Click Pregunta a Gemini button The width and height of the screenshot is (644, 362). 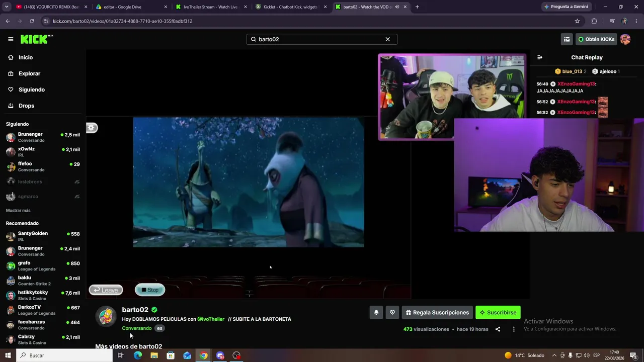[x=566, y=7]
